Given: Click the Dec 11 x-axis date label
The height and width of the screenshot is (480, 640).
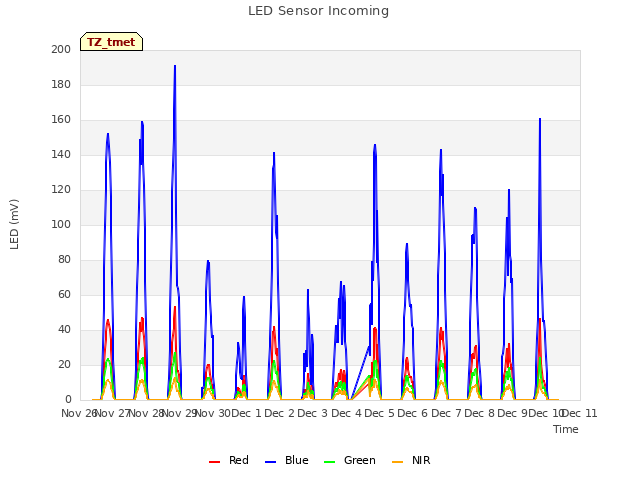Looking at the screenshot, I should coord(580,413).
